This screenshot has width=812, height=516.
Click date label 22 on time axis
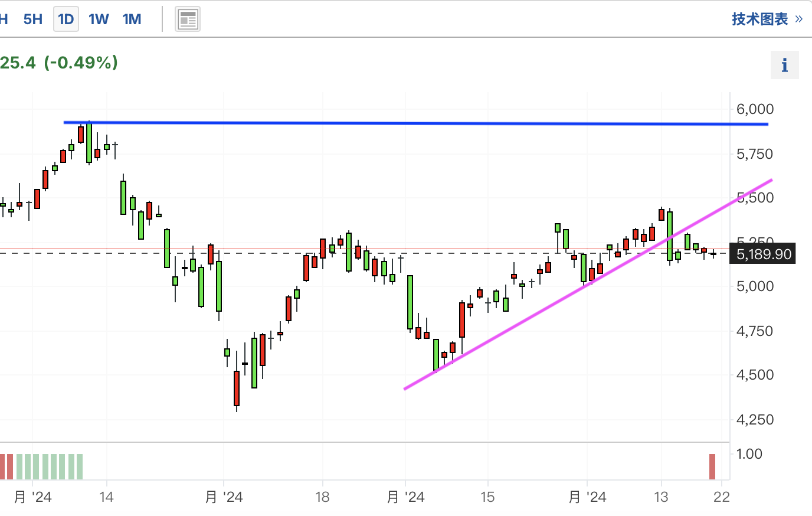coord(721,497)
